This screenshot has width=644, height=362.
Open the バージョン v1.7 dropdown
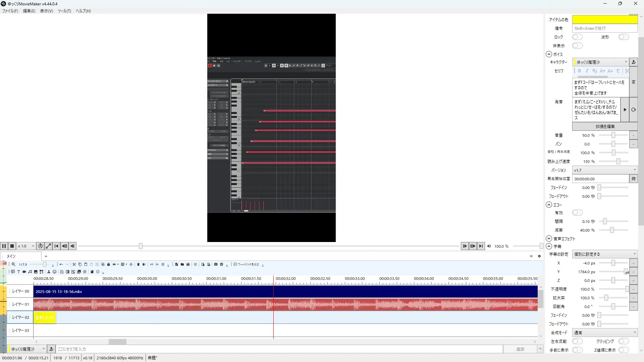coord(604,170)
